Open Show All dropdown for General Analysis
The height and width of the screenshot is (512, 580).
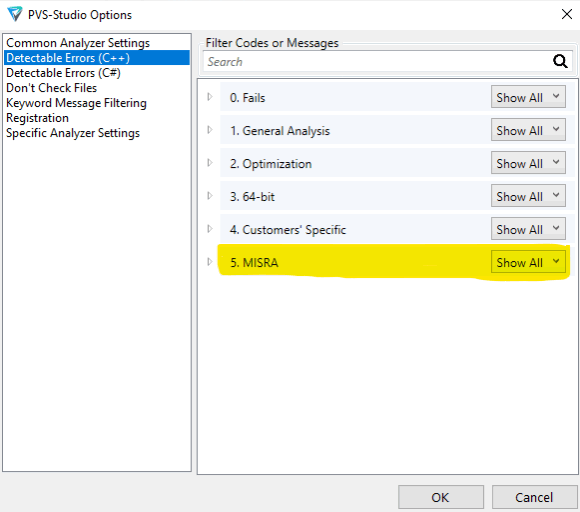(528, 130)
